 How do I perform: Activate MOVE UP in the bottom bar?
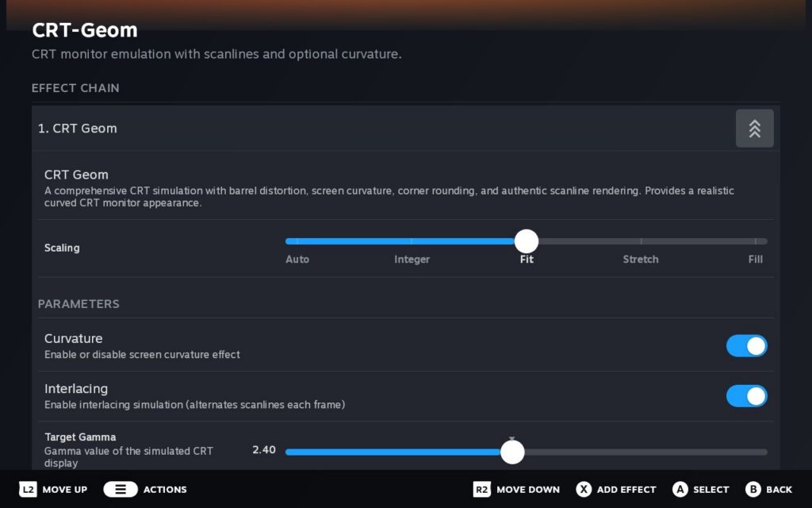52,489
